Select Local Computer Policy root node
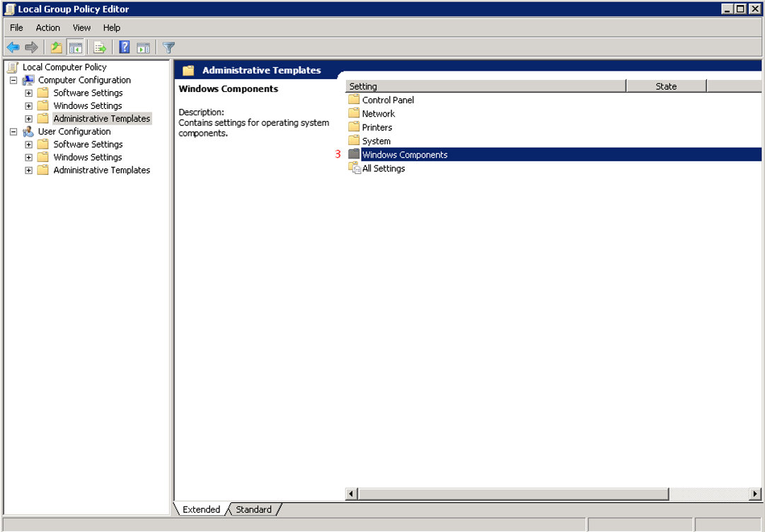 pyautogui.click(x=64, y=67)
